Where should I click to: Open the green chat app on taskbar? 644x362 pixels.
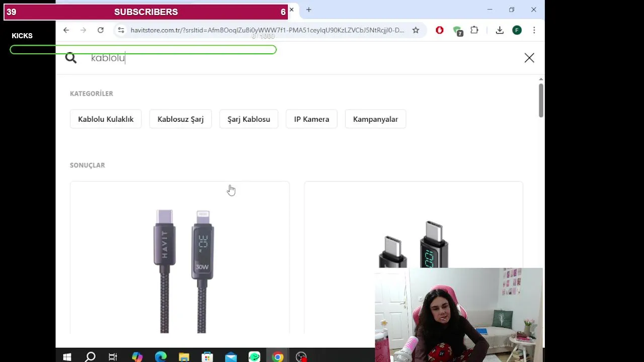coord(254,357)
